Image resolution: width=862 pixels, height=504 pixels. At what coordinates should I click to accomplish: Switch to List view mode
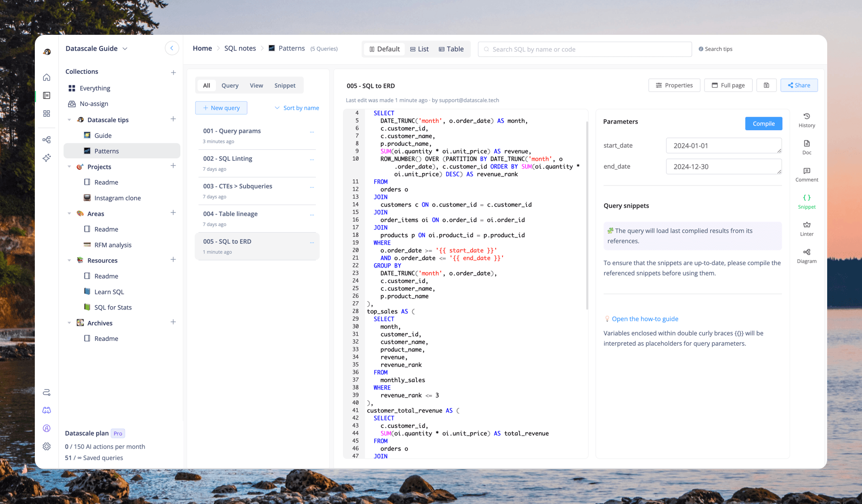pos(419,49)
